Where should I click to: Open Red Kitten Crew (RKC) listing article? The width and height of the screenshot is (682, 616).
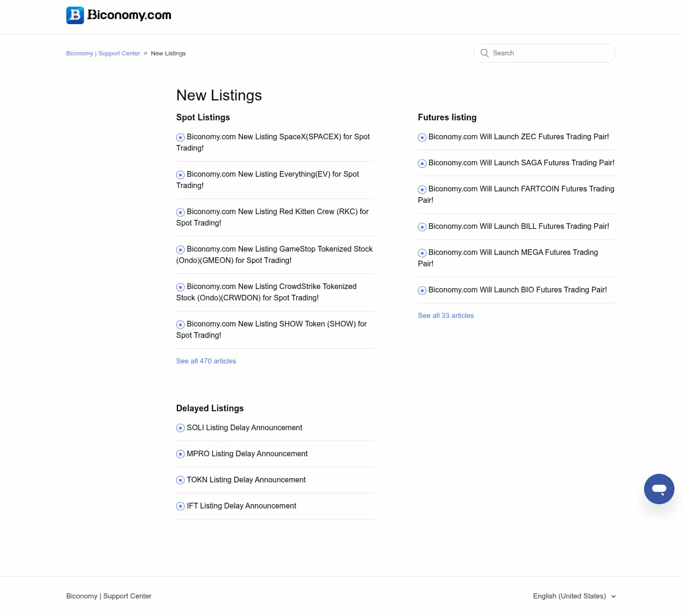point(273,217)
